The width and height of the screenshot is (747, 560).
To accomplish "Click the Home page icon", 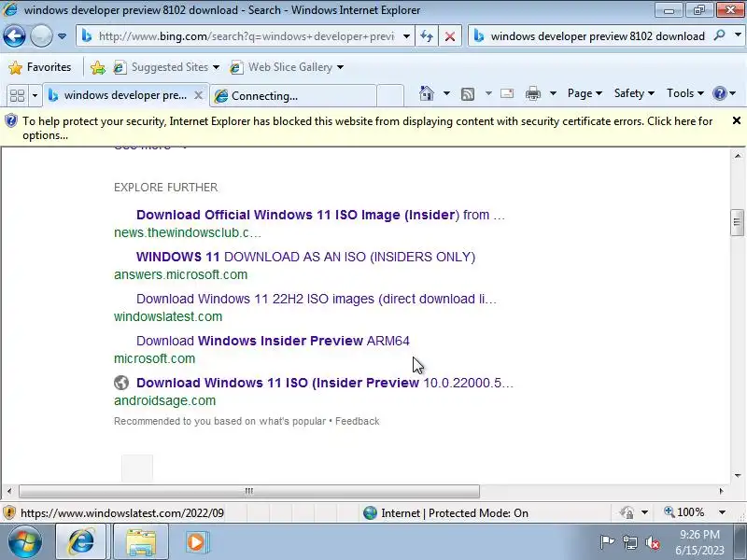I will [x=427, y=93].
